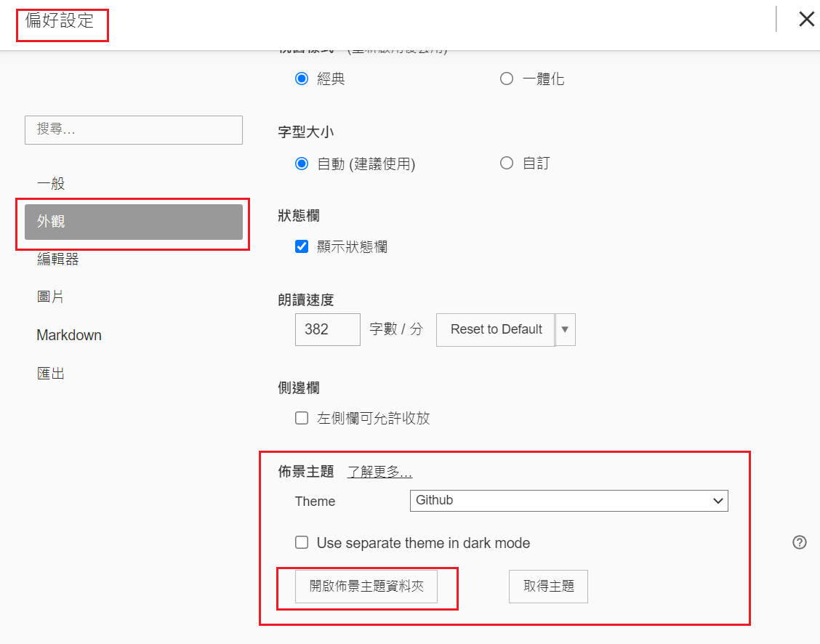Open the 了解更多 link
The image size is (820, 644).
pos(379,472)
